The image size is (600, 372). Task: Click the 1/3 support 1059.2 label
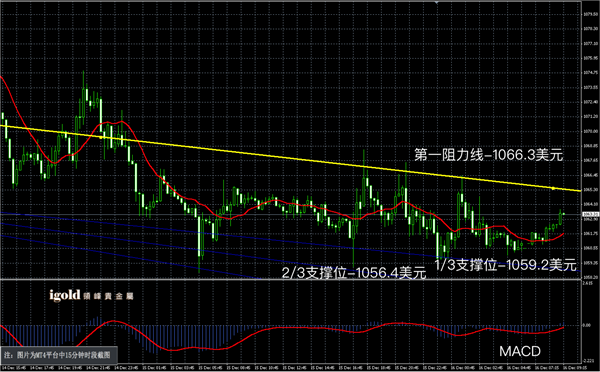505,265
